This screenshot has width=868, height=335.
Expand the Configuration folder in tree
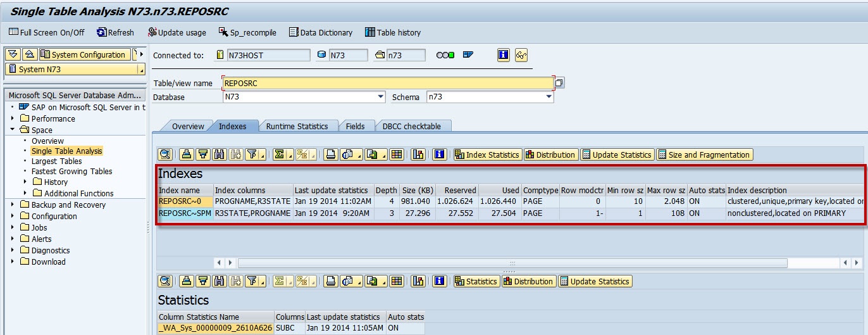coord(13,216)
